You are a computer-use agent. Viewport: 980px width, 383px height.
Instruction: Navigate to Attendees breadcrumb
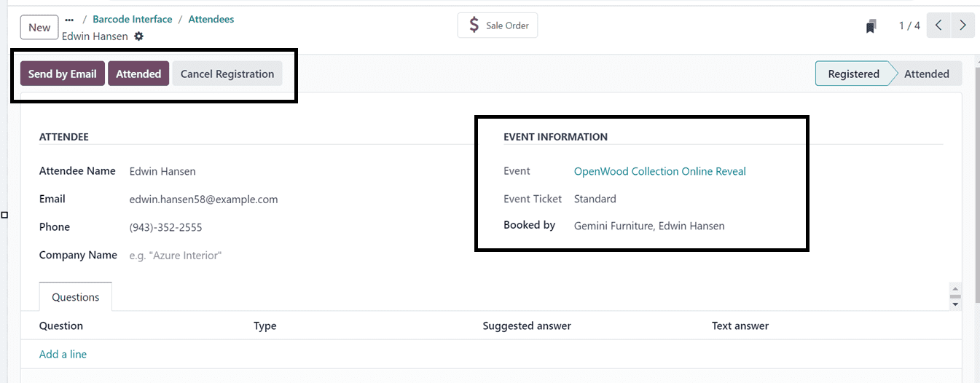(x=211, y=20)
